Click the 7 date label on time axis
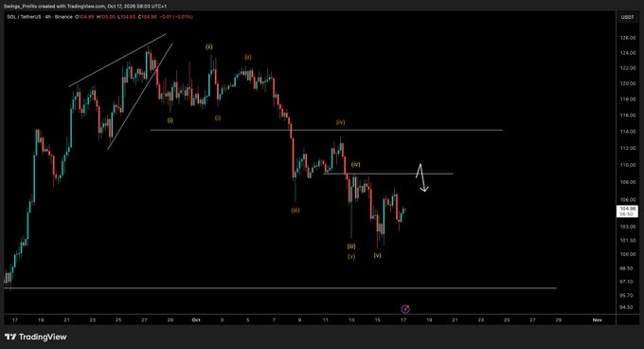The width and height of the screenshot is (644, 349). (x=274, y=320)
